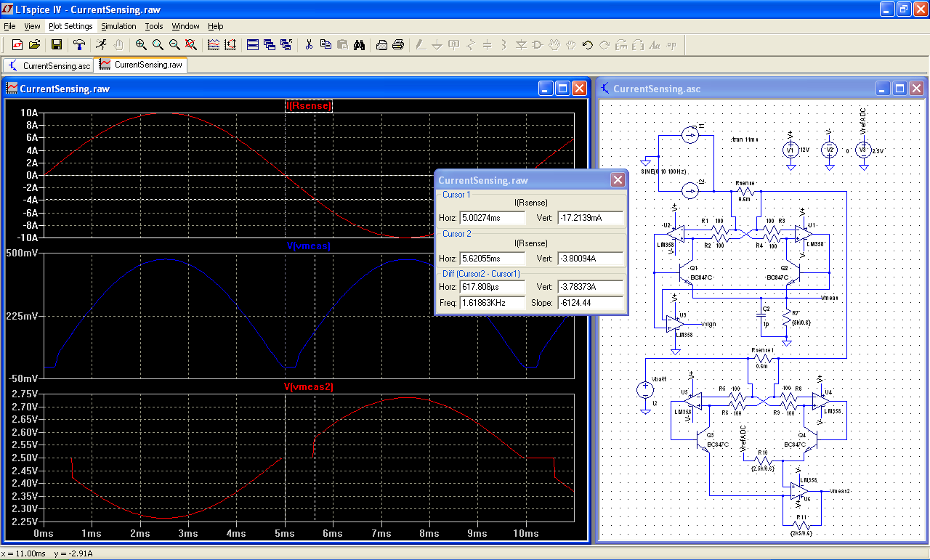Select the Inductor component tool
This screenshot has height=560, width=930.
pyautogui.click(x=504, y=45)
